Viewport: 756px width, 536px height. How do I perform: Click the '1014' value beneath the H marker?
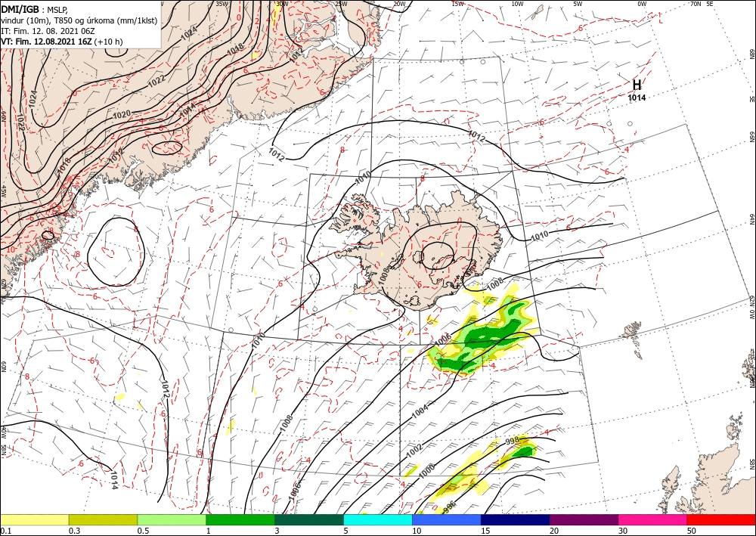(637, 98)
